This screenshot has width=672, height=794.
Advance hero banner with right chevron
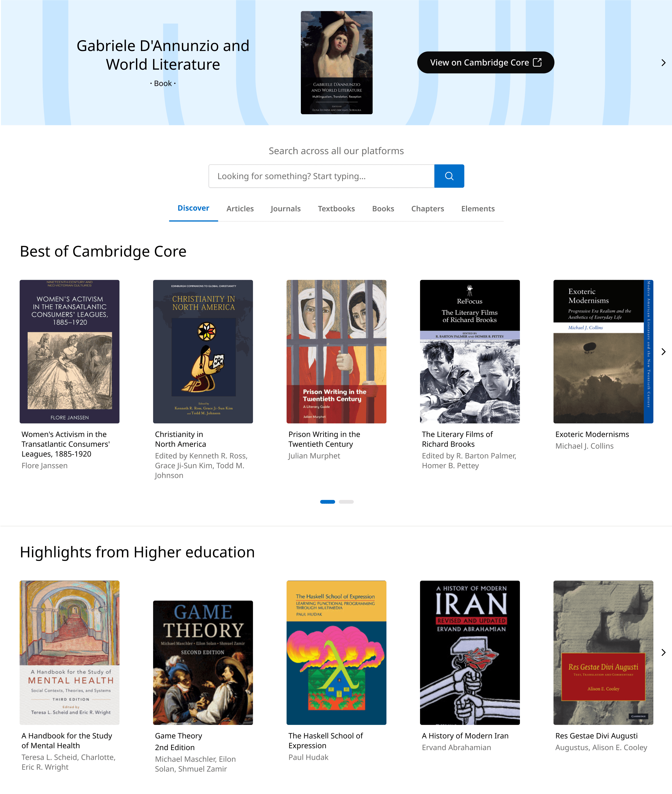(x=663, y=63)
